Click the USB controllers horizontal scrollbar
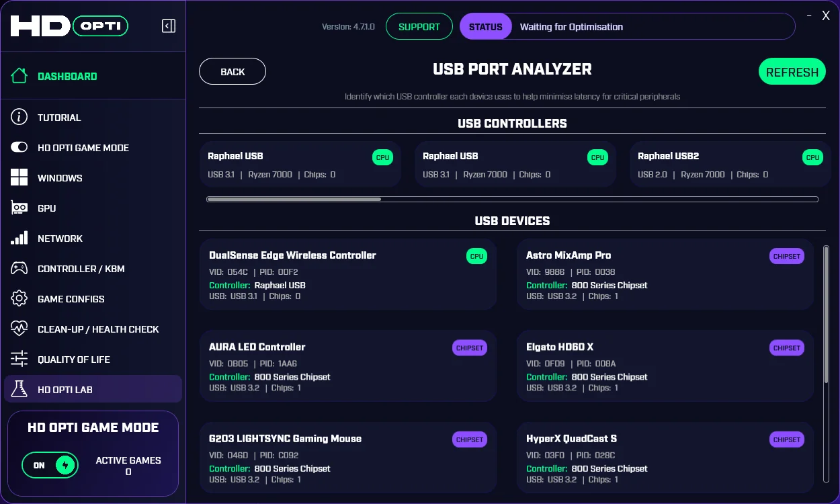Image resolution: width=840 pixels, height=504 pixels. [x=294, y=199]
